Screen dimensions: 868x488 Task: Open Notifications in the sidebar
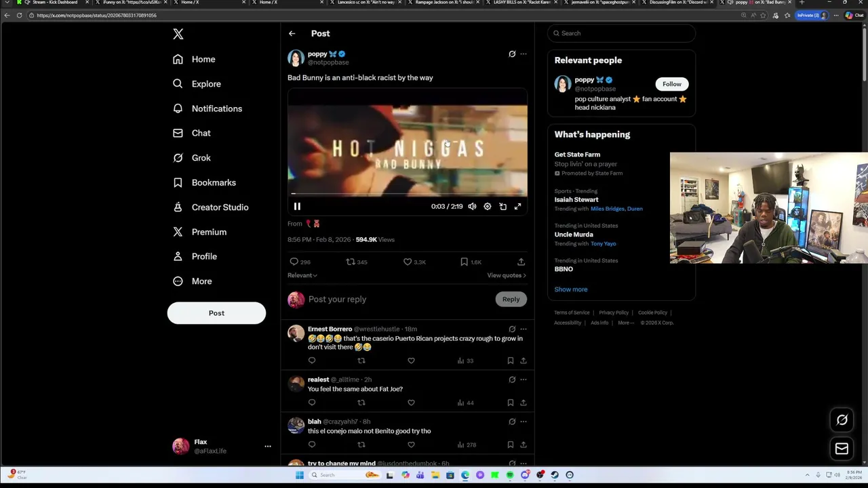(x=207, y=108)
